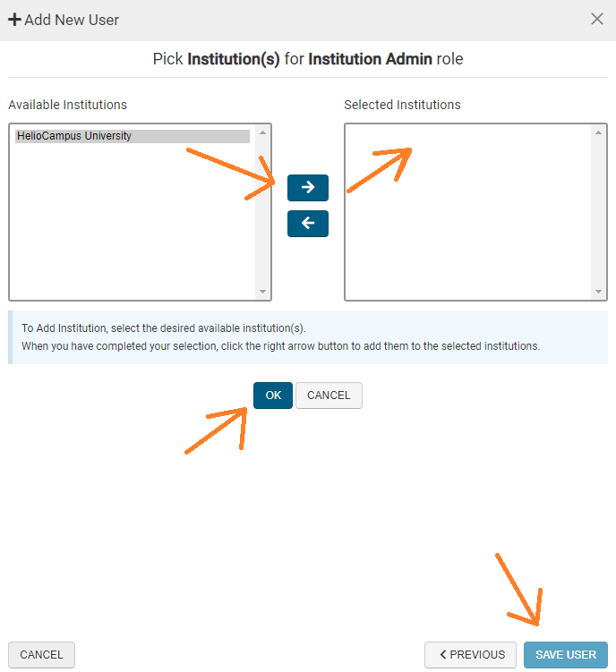Click the SAVE USER button
616x672 pixels.
pyautogui.click(x=565, y=655)
